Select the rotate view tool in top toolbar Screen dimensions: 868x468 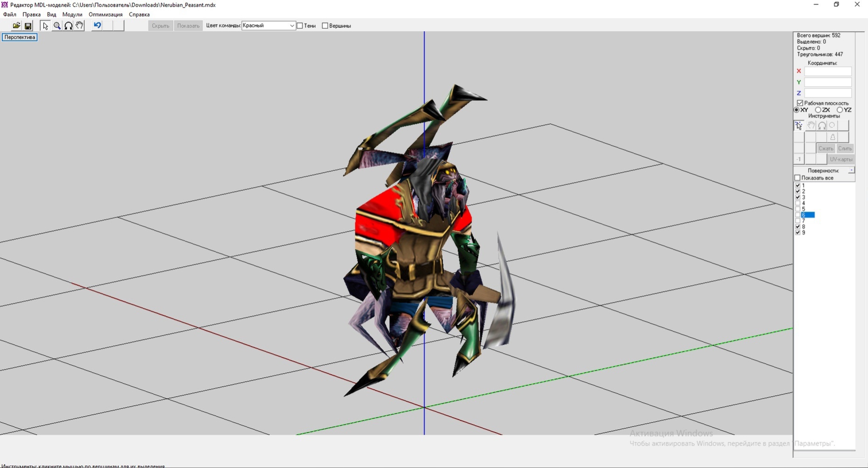(69, 26)
